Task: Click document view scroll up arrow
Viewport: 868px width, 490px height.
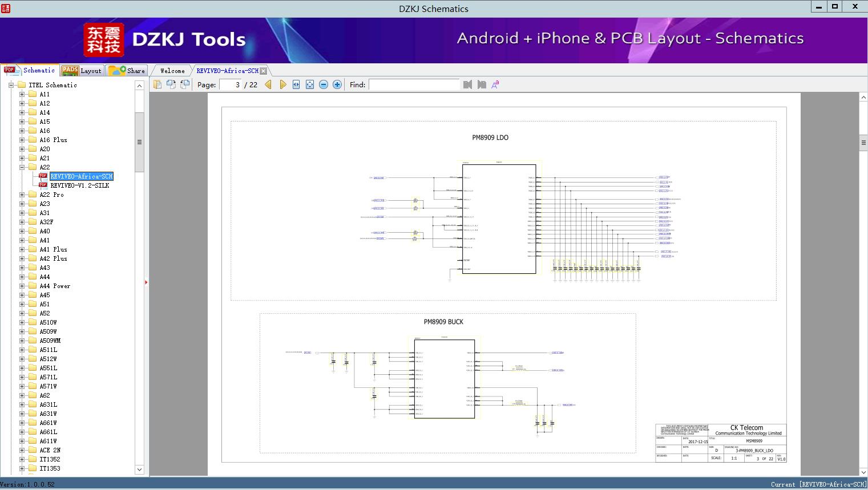Action: [x=863, y=98]
